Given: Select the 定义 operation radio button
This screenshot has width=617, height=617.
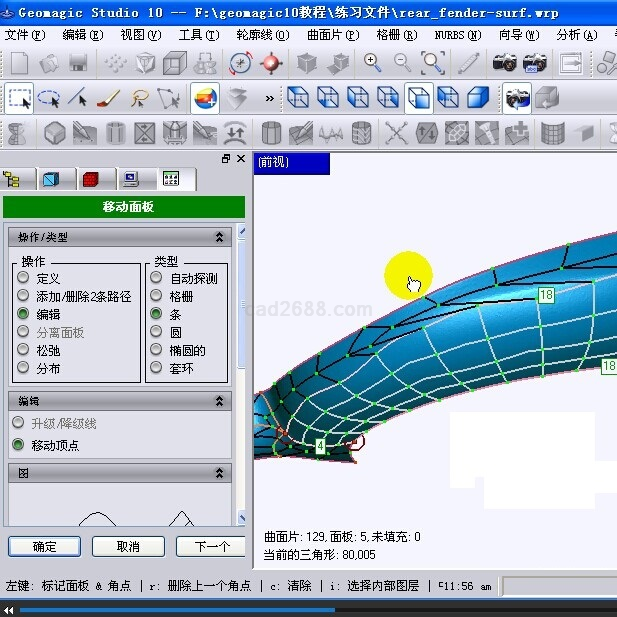Looking at the screenshot, I should 23,278.
